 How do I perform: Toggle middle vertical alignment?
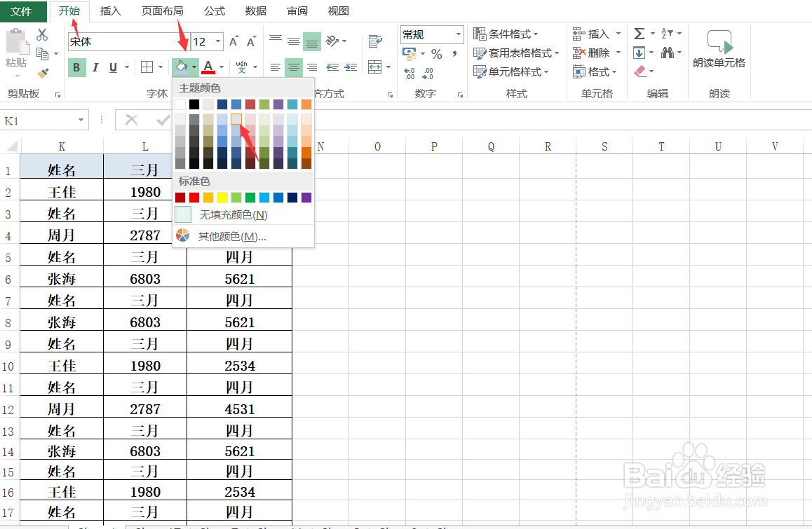(x=294, y=41)
